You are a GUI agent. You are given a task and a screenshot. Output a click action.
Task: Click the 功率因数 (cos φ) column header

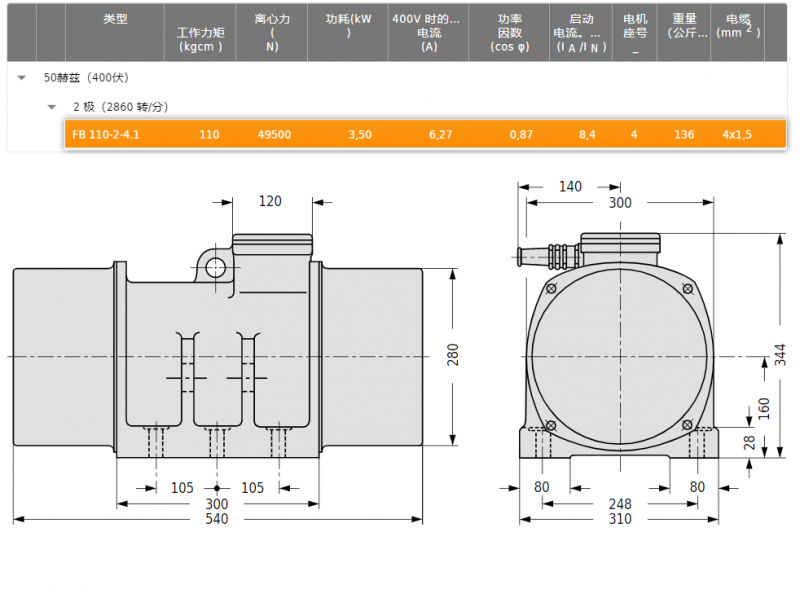tap(510, 33)
